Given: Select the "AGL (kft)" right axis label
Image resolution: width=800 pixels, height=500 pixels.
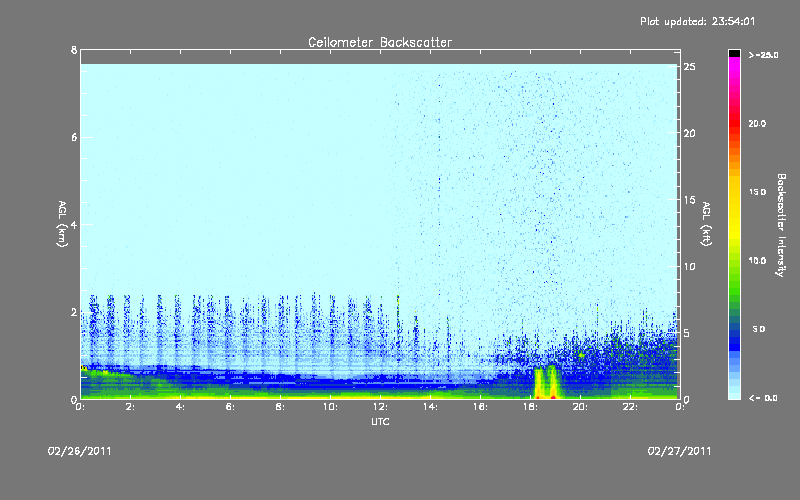Looking at the screenshot, I should click(706, 224).
